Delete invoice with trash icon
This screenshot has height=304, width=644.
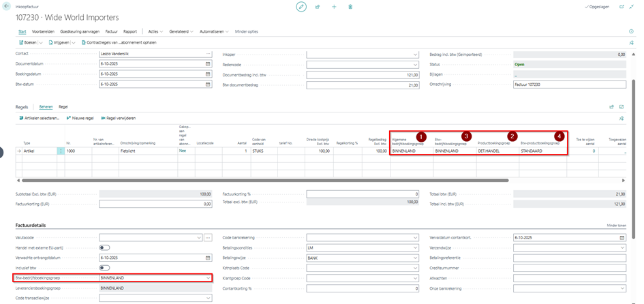pyautogui.click(x=350, y=6)
